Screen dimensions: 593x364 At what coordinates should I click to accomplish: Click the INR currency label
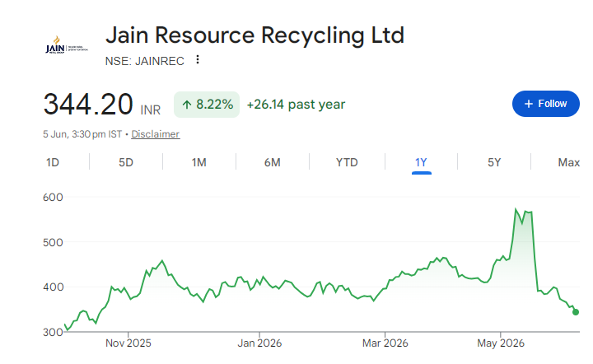point(151,110)
